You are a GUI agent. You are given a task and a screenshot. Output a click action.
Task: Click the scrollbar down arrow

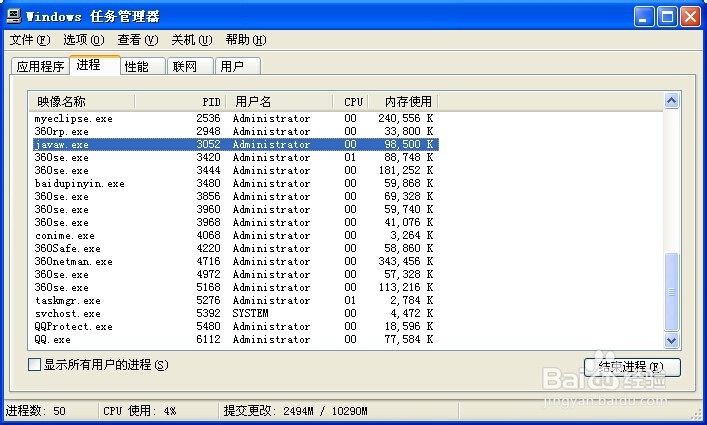click(671, 340)
